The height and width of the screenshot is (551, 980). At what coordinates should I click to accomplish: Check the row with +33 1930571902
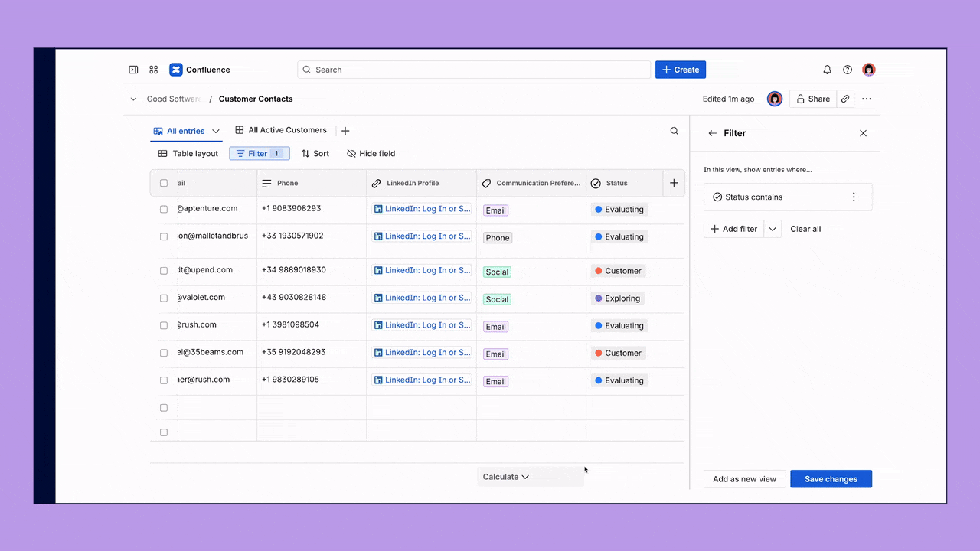click(164, 236)
